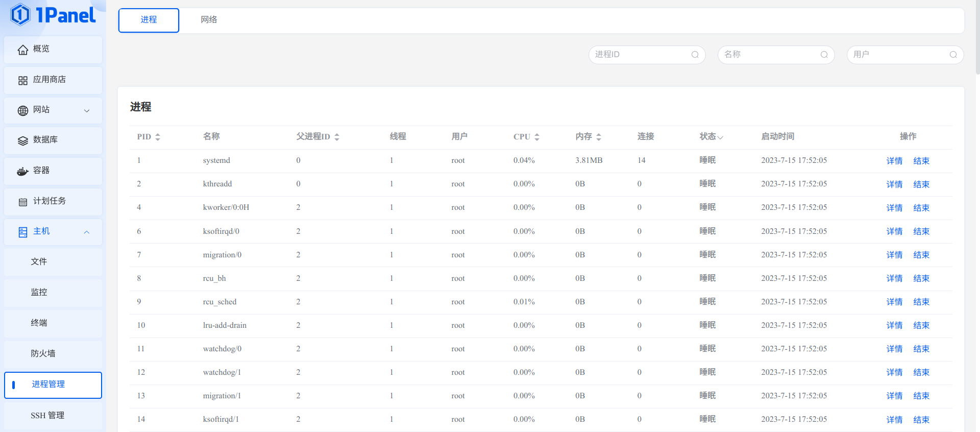The image size is (980, 432).
Task: Click the 计划任务 calendar icon
Action: pyautogui.click(x=22, y=202)
